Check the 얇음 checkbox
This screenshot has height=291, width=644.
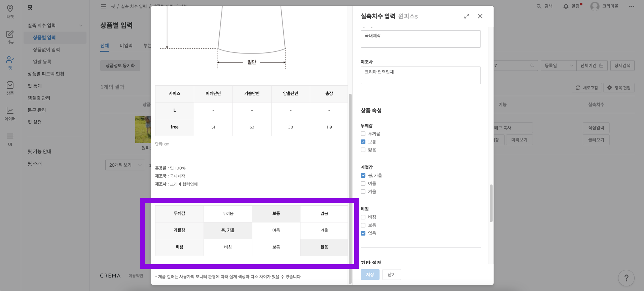click(x=363, y=150)
